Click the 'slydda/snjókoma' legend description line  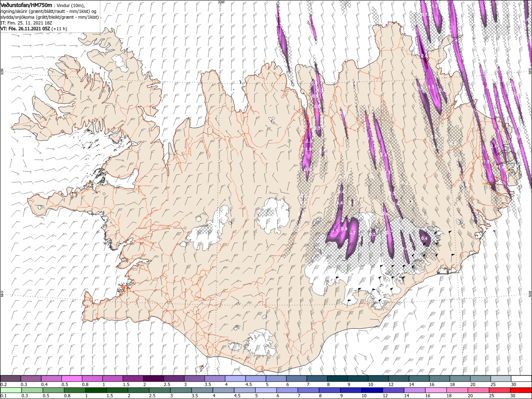49,17
